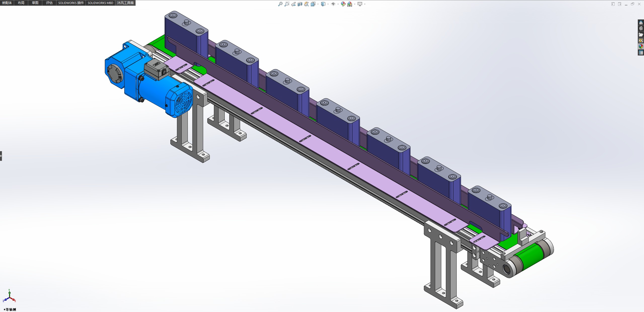The image size is (644, 312).
Task: Open the 评估 tab
Action: [x=49, y=3]
